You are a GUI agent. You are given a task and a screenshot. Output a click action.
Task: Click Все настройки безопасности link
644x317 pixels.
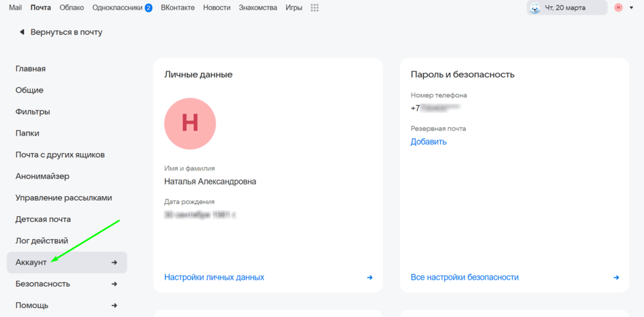point(464,278)
